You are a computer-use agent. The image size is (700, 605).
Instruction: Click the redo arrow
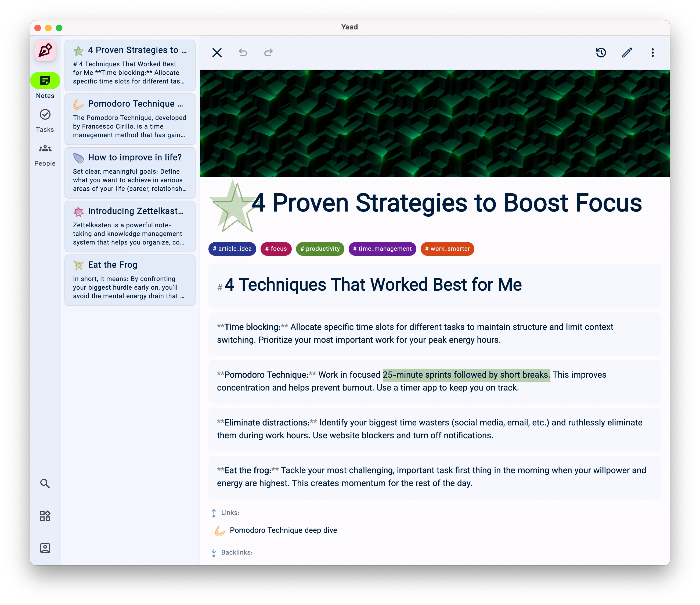pyautogui.click(x=268, y=53)
